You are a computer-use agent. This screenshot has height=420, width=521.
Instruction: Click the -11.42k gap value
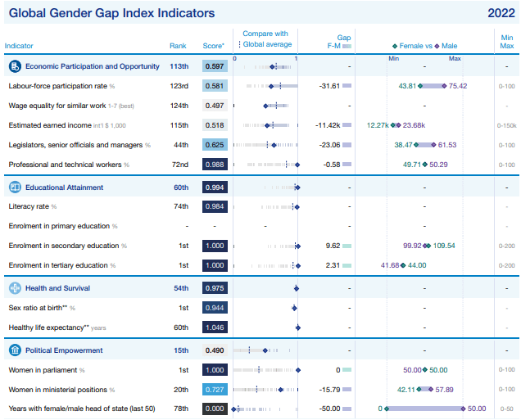pyautogui.click(x=328, y=125)
